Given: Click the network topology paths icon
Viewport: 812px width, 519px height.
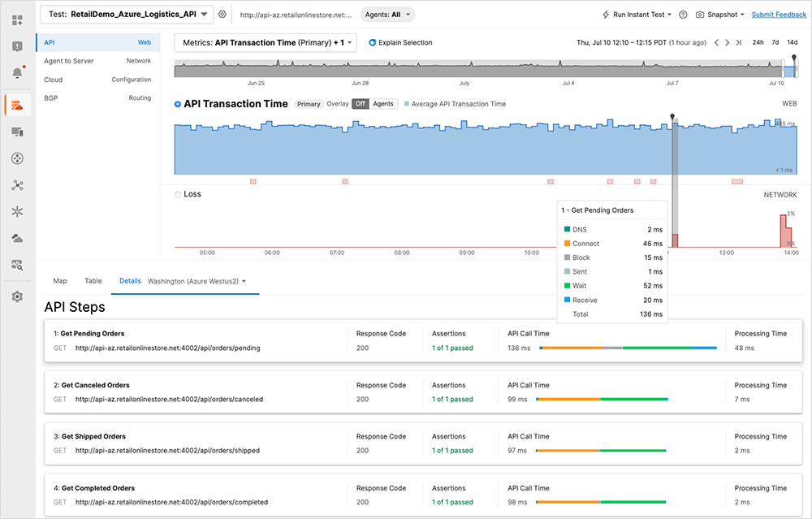Looking at the screenshot, I should [x=17, y=185].
